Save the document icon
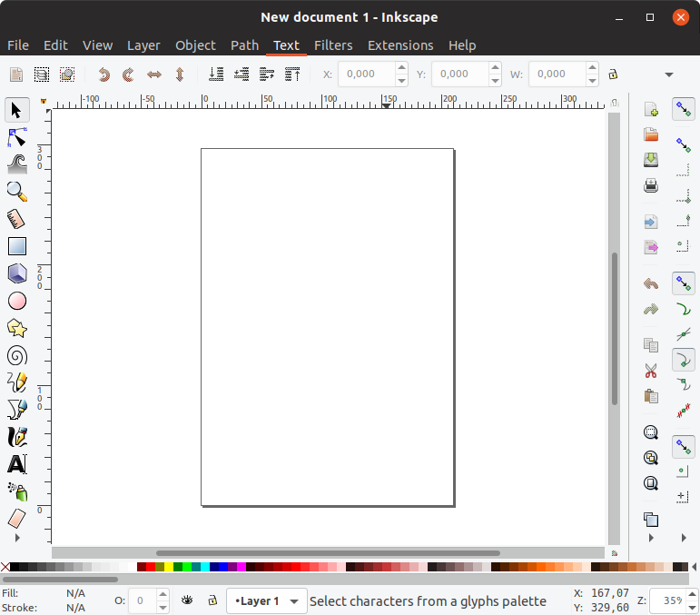This screenshot has height=615, width=700. coord(651,160)
